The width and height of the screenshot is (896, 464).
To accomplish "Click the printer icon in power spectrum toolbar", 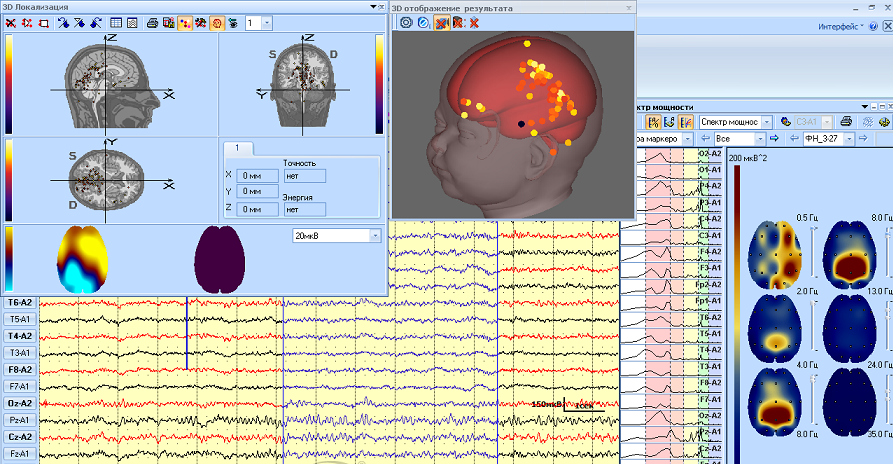I will pyautogui.click(x=846, y=121).
